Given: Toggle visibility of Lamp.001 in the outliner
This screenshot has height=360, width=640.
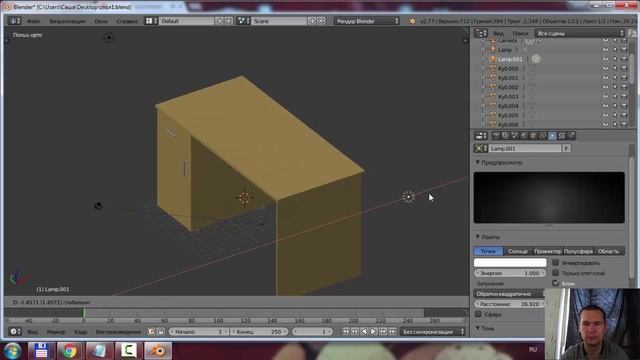Looking at the screenshot, I should pyautogui.click(x=606, y=59).
